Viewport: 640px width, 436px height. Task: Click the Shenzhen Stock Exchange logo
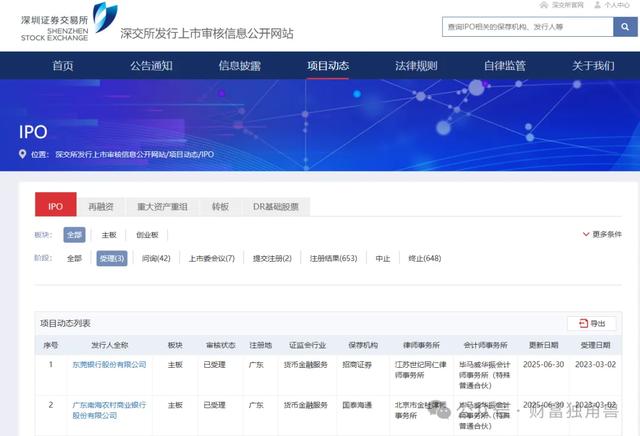pos(69,21)
